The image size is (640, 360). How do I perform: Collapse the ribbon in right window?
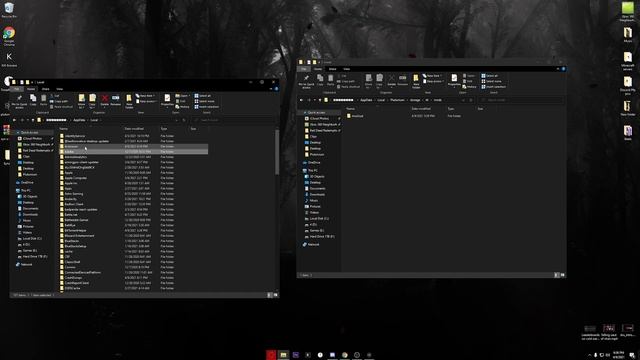[558, 69]
